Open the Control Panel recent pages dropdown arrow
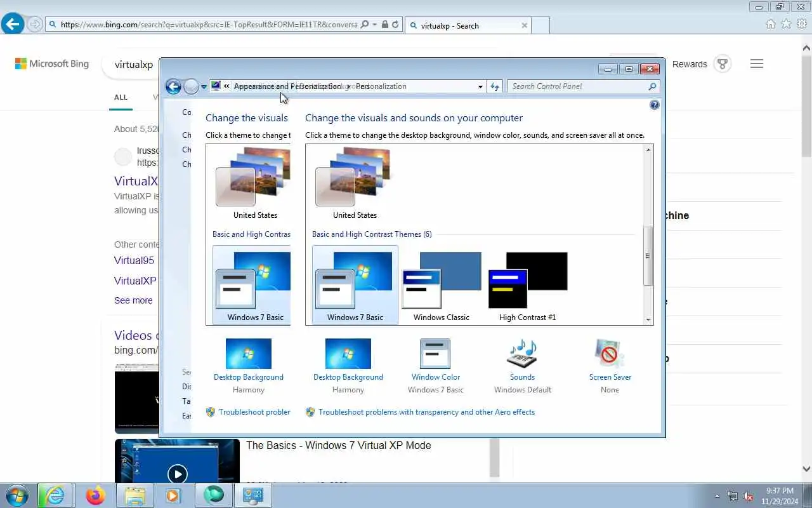Screen dimensions: 812x508 click(204, 87)
